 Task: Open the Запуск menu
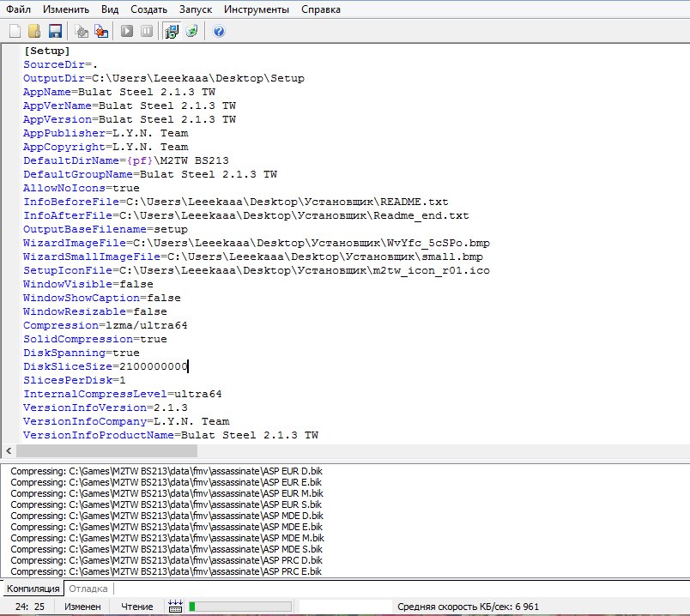(196, 9)
